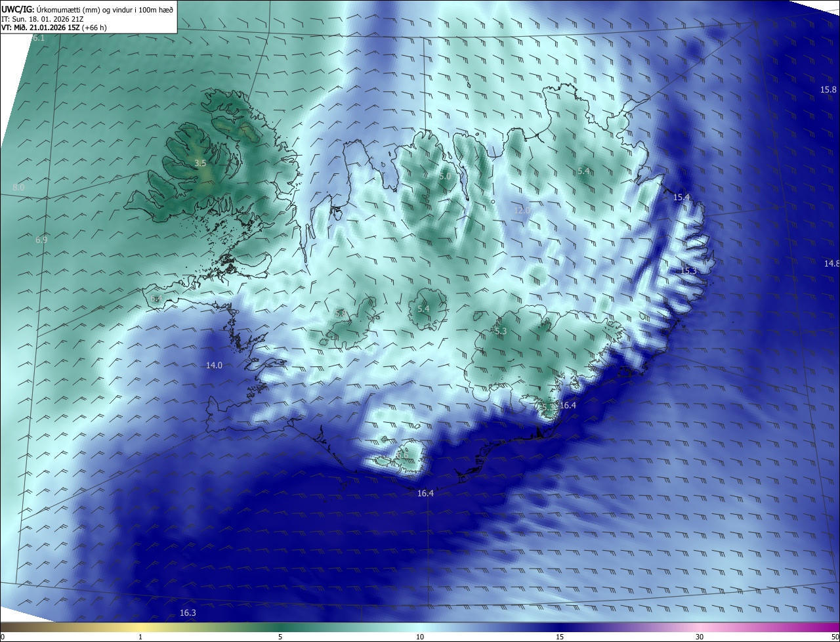Click the 5.0 map value label
The height and width of the screenshot is (642, 840).
(x=444, y=176)
